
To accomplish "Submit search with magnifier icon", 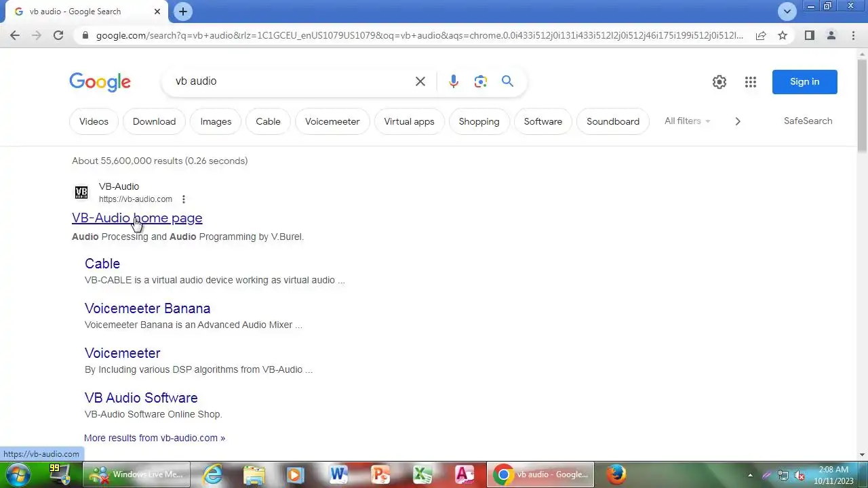I will (x=507, y=81).
